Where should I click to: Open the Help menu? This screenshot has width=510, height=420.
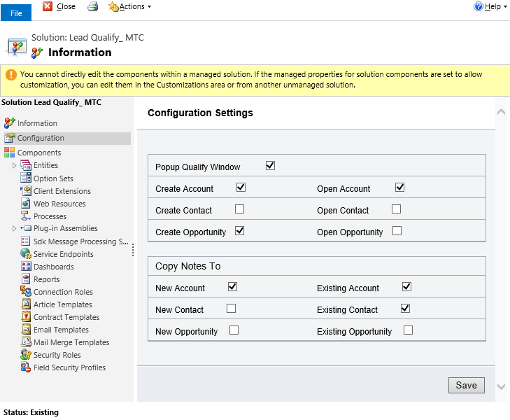point(490,7)
